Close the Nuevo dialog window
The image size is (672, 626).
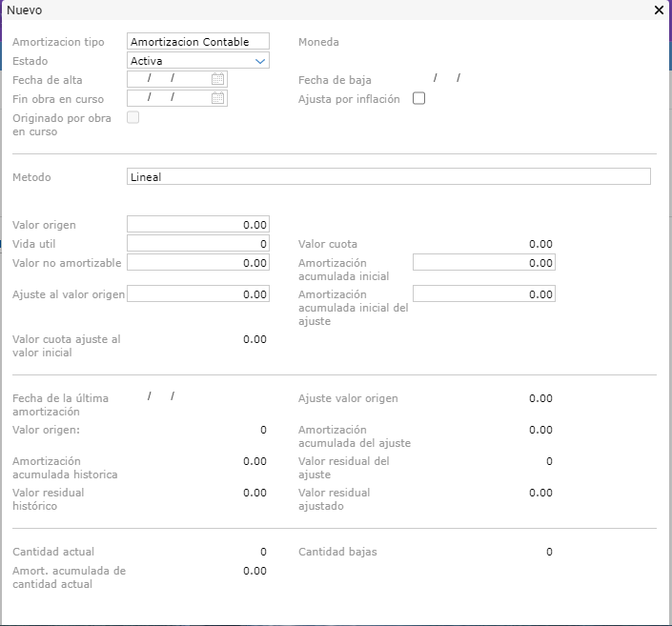659,10
